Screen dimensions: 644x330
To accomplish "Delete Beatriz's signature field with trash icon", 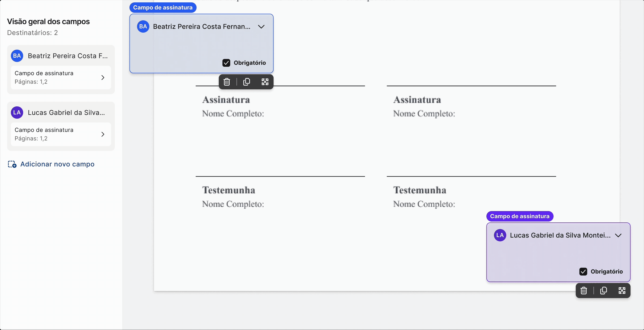I will (227, 82).
